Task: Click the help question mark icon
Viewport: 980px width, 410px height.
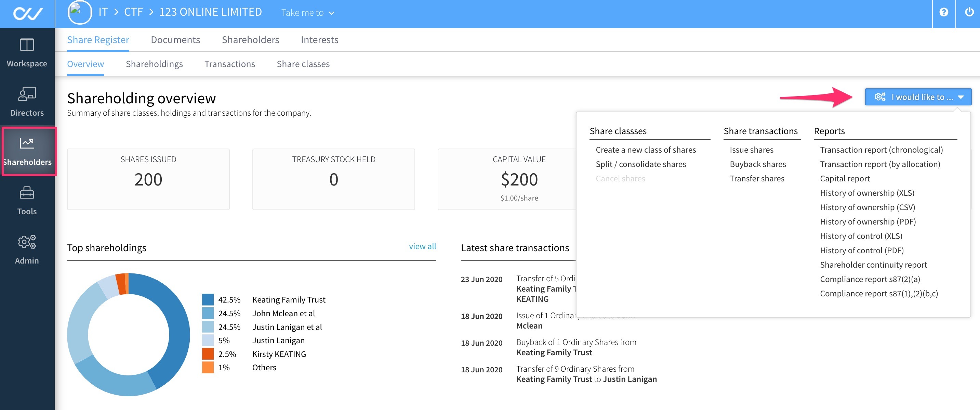Action: (x=943, y=12)
